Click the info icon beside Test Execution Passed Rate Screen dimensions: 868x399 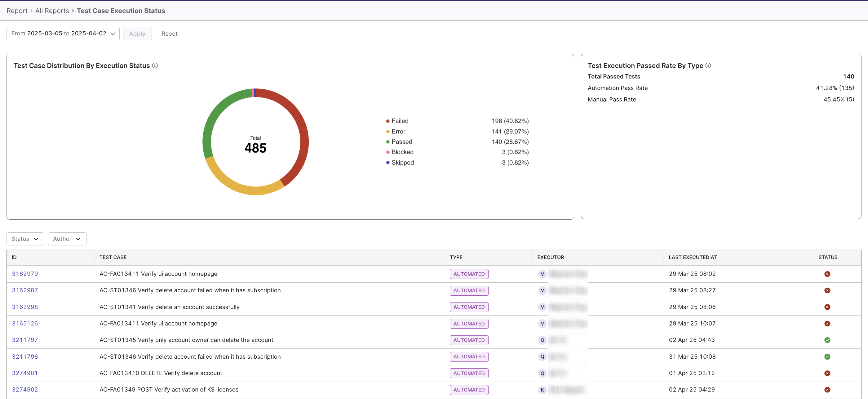[x=708, y=65]
